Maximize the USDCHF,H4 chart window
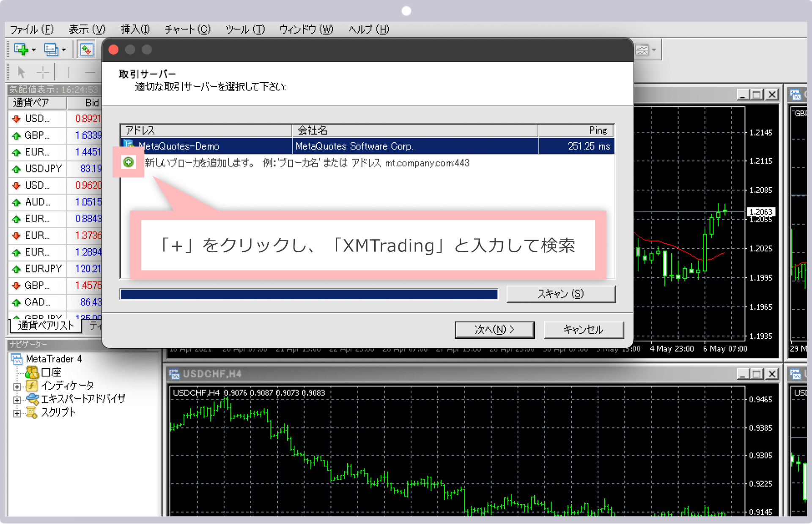 click(757, 374)
